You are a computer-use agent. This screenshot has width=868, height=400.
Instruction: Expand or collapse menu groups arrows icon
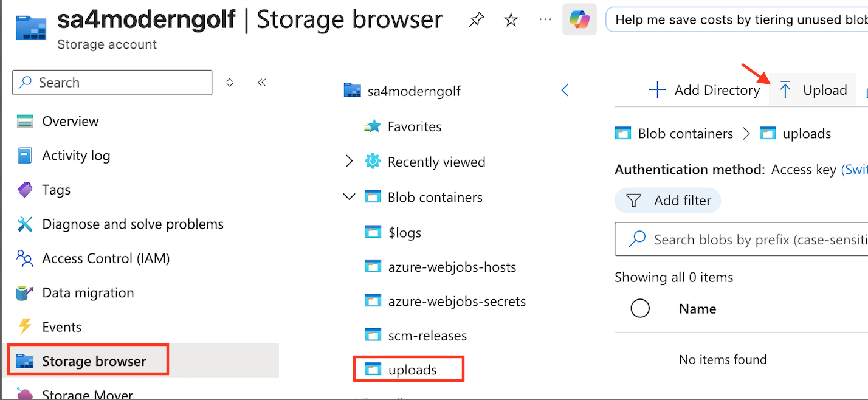(x=230, y=83)
